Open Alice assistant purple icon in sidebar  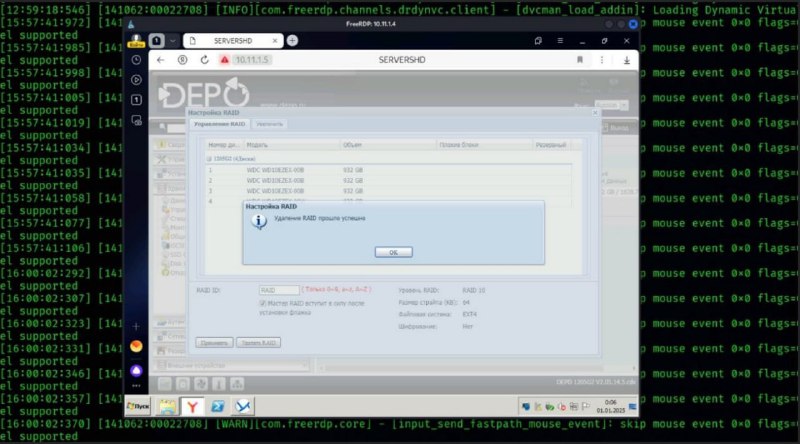coord(136,371)
